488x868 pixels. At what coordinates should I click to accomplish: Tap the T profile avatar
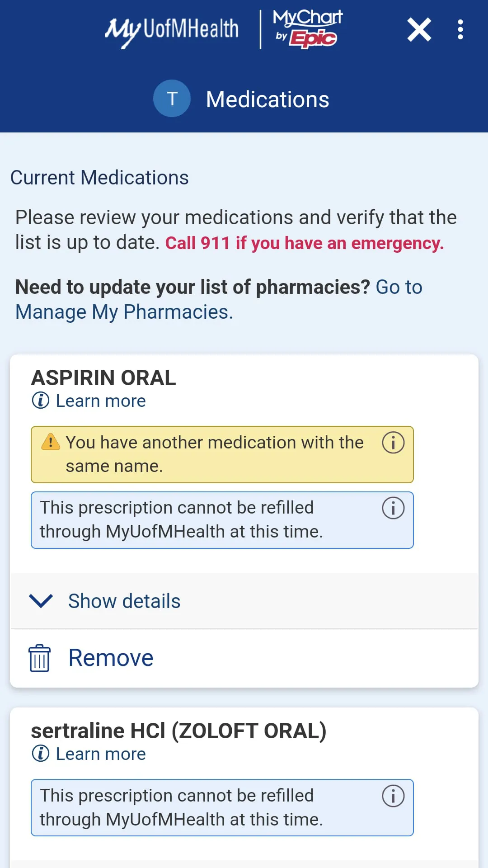click(172, 99)
